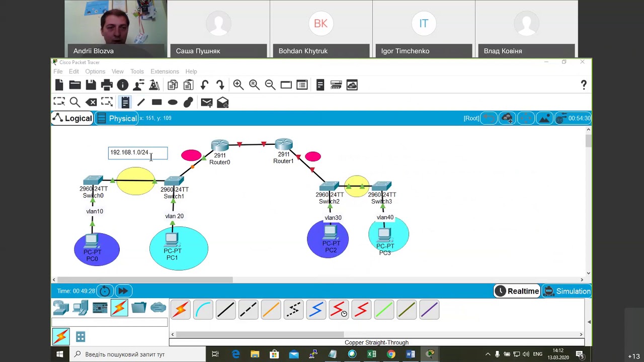Screen dimensions: 644x362
Task: Open the Options menu
Action: [x=95, y=71]
